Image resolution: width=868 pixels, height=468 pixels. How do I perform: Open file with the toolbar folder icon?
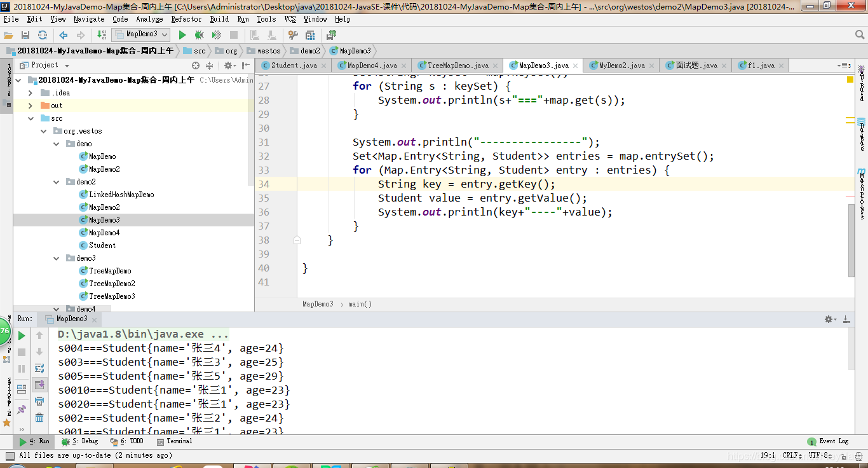pos(9,35)
